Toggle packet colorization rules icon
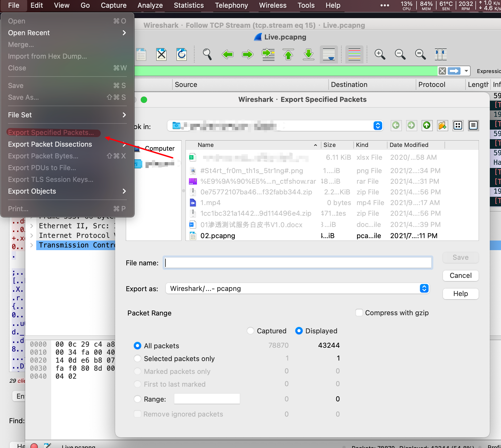Viewport: 501px width, 448px height. (x=354, y=54)
